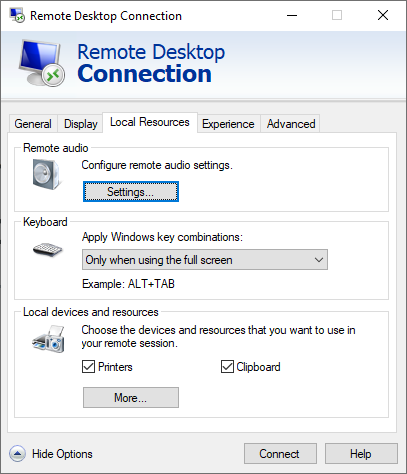Uncheck the Printers checkbox

point(88,367)
